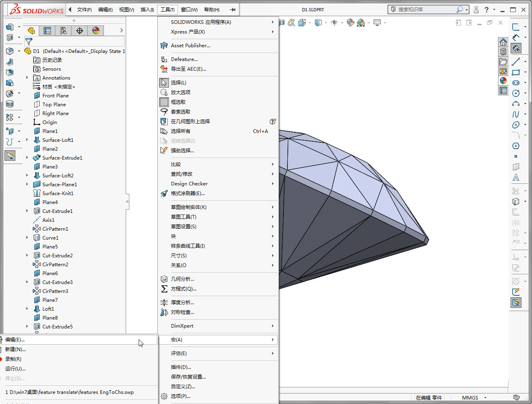The width and height of the screenshot is (532, 404).
Task: Select Front Plane in the feature tree
Action: tap(55, 96)
